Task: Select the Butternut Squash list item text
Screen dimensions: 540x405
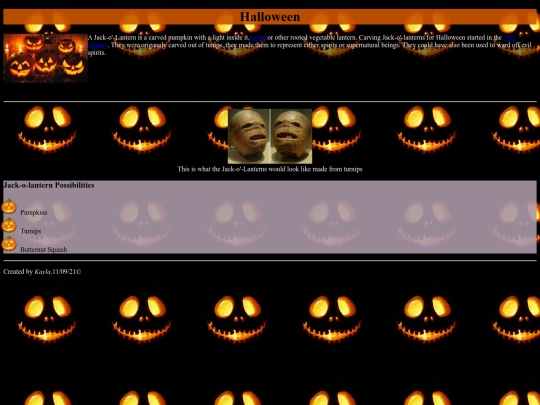Action: 44,249
